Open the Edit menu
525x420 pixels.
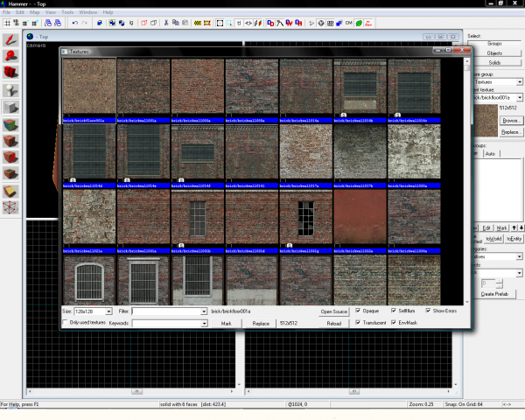point(20,12)
